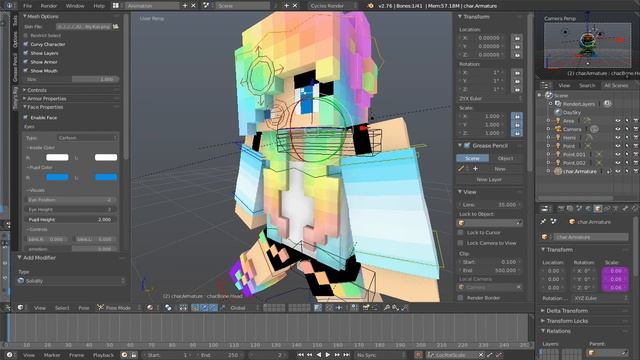640x360 pixels.
Task: Delete the Animation screen layout
Action: [193, 6]
